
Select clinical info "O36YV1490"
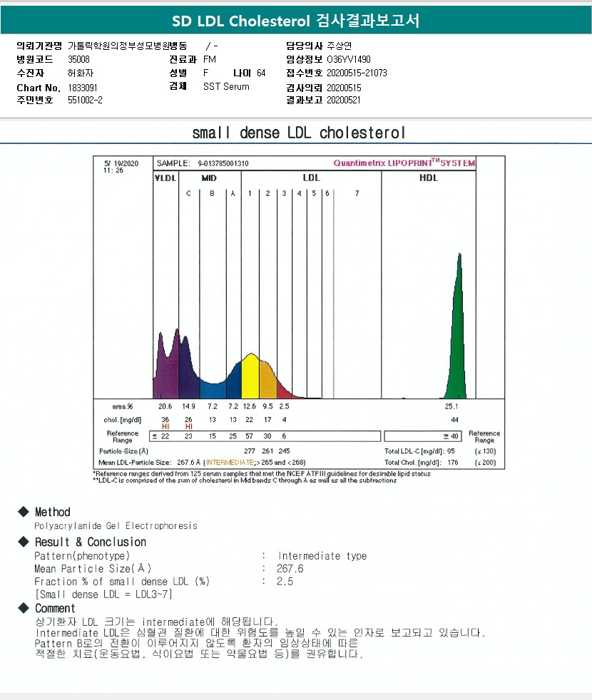click(x=349, y=59)
